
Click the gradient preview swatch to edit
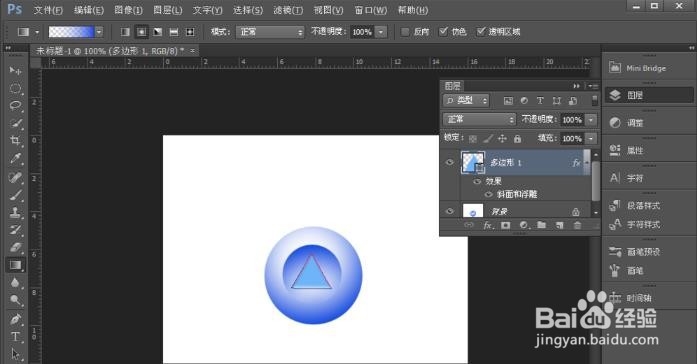[x=71, y=32]
